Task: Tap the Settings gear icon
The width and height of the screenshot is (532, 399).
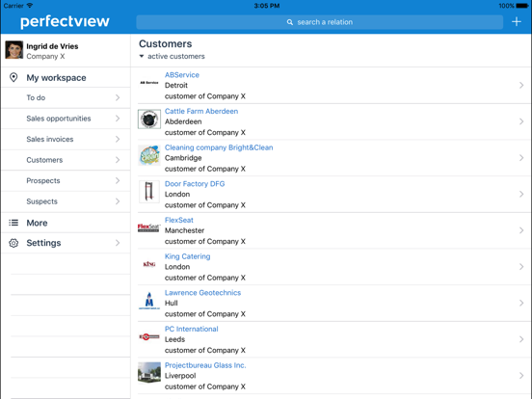Action: point(13,243)
